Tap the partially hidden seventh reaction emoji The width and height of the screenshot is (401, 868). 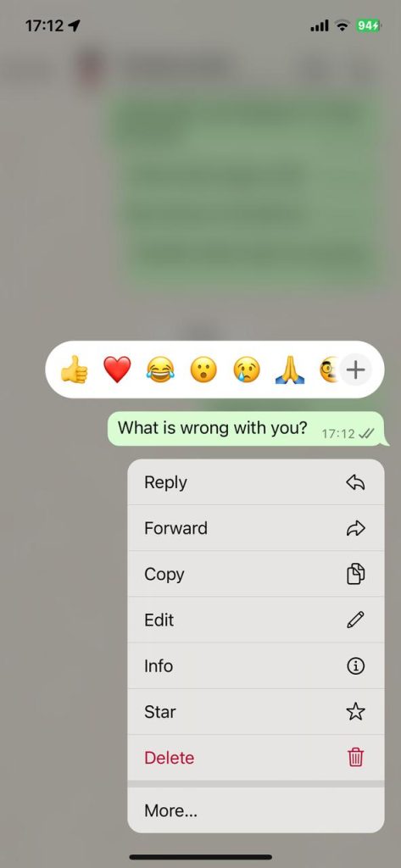[329, 370]
